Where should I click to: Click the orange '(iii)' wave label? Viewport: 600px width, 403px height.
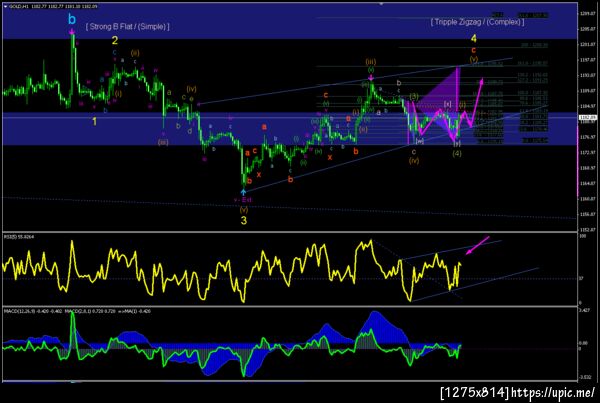click(x=370, y=62)
